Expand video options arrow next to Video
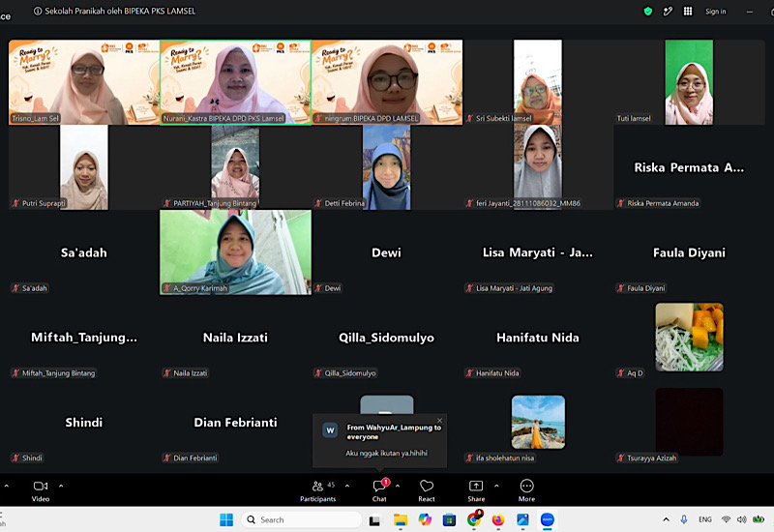 pos(61,487)
